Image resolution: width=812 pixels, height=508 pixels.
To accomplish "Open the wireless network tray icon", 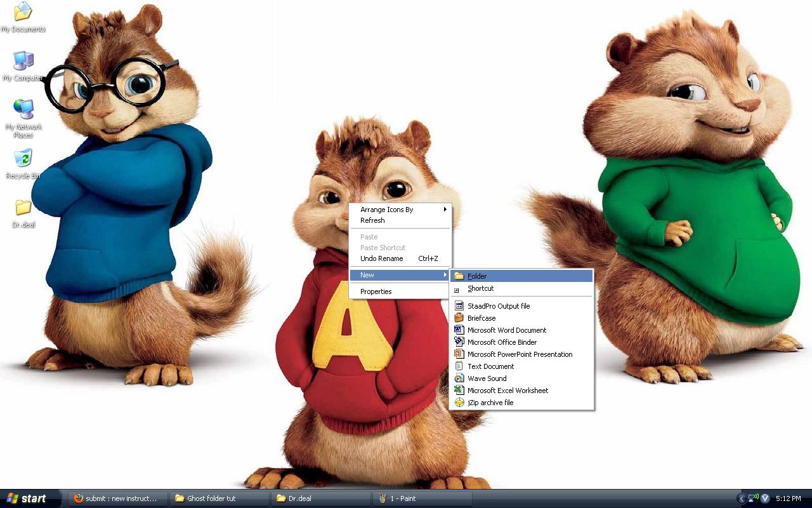I will pos(753,498).
